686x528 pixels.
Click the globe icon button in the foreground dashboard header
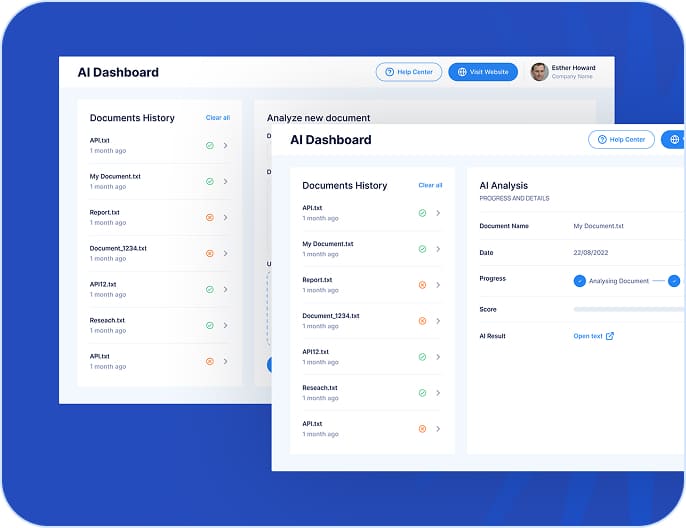(676, 140)
